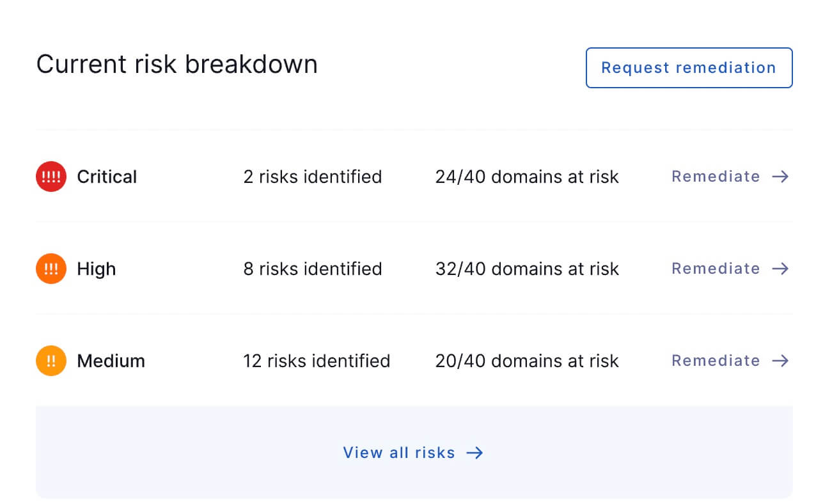
Task: Open the View all risks link
Action: click(x=413, y=453)
